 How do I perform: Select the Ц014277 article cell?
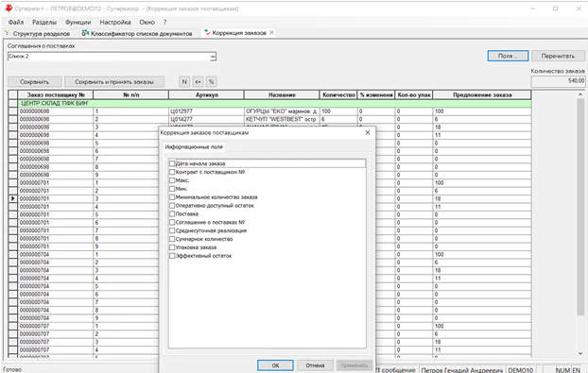click(206, 119)
